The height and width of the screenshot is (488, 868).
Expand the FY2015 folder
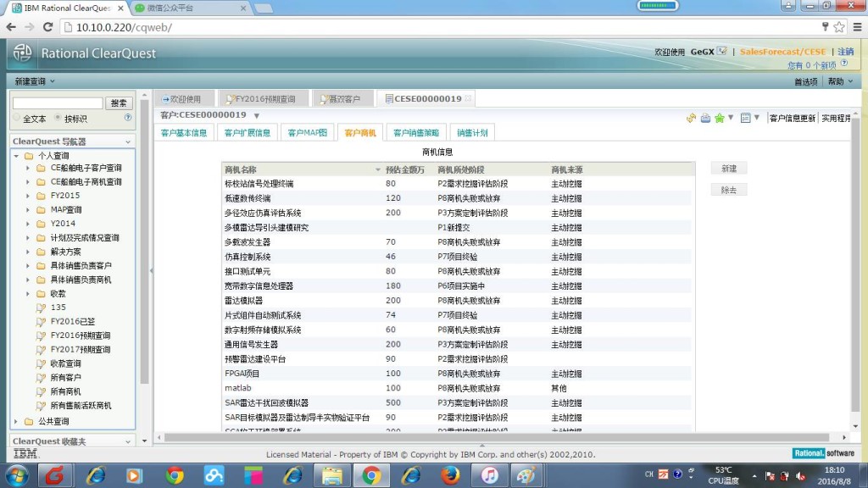[28, 196]
